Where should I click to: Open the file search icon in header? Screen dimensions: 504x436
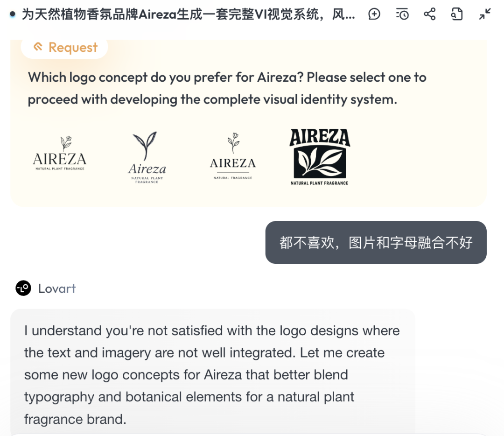(x=457, y=14)
